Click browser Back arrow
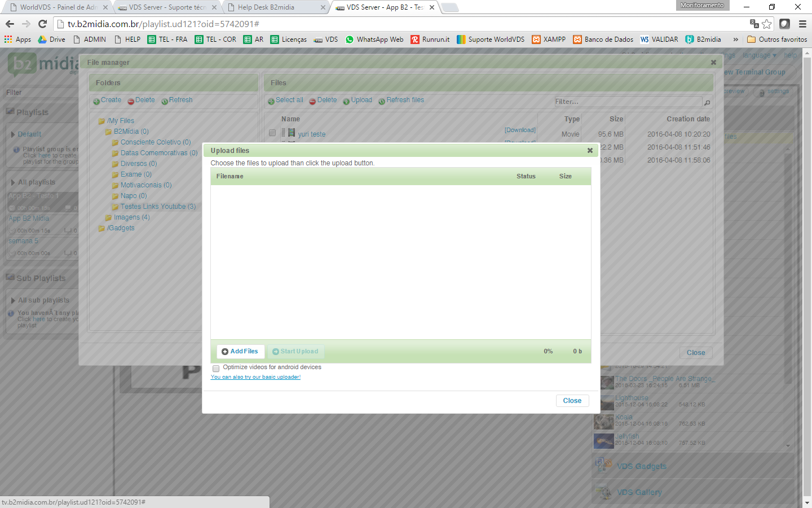812x508 pixels. [x=10, y=24]
